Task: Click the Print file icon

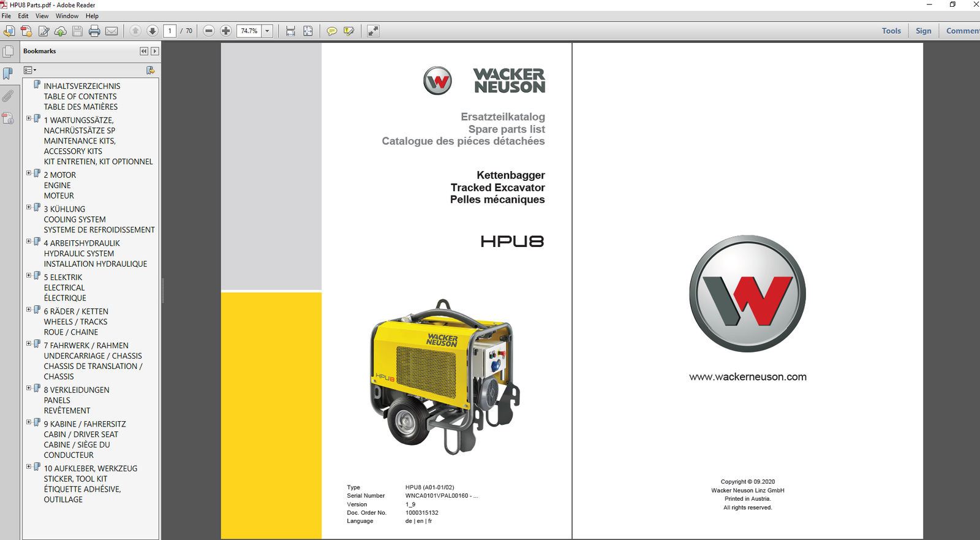Action: 94,31
